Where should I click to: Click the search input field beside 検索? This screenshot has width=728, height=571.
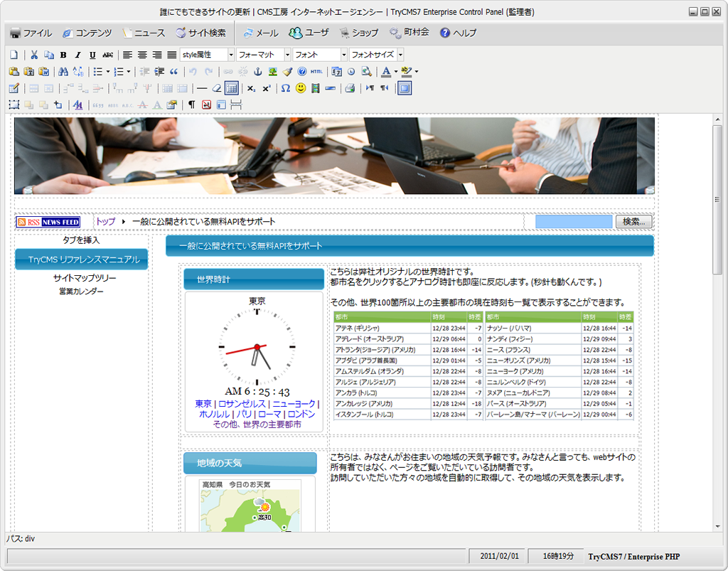(573, 222)
